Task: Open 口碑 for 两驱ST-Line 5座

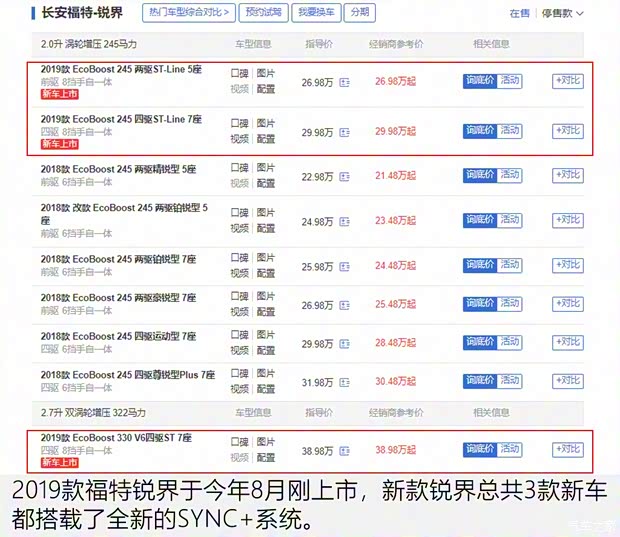Action: [x=240, y=74]
